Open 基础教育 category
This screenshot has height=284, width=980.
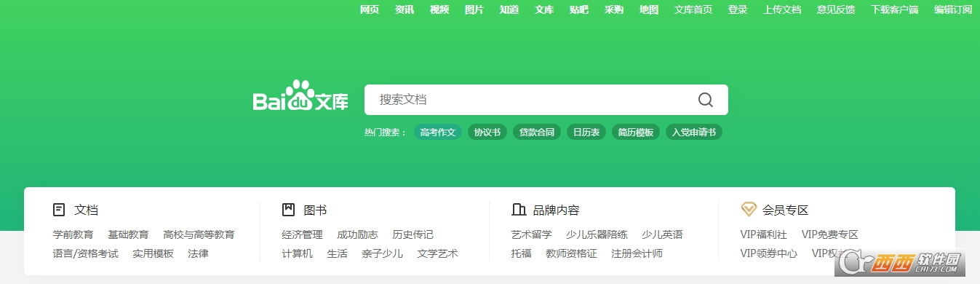click(129, 234)
